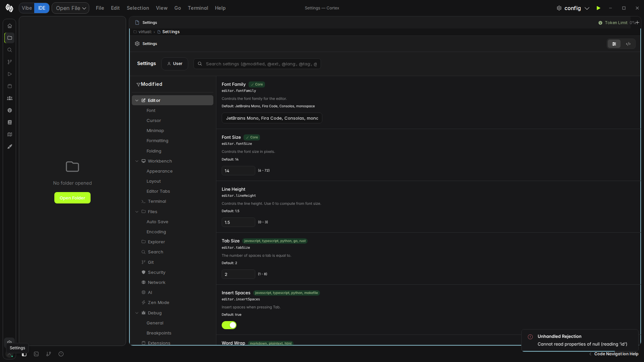644x362 pixels.
Task: Switch to Vibe mode
Action: [x=27, y=8]
